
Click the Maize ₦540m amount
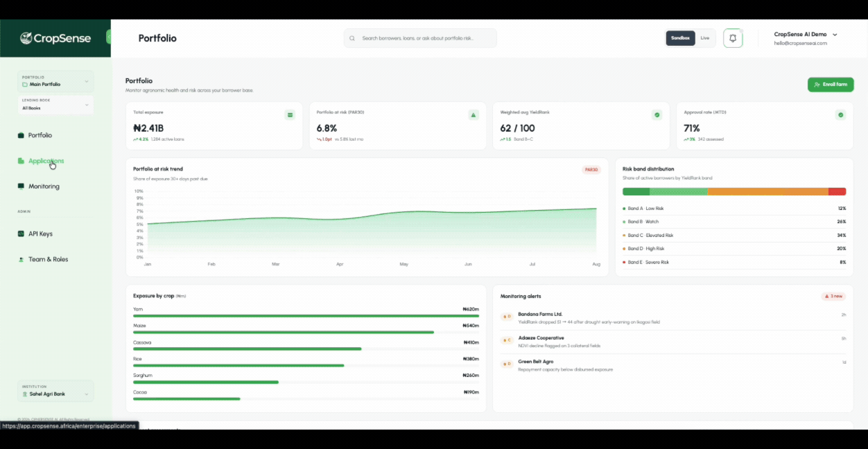pos(471,326)
